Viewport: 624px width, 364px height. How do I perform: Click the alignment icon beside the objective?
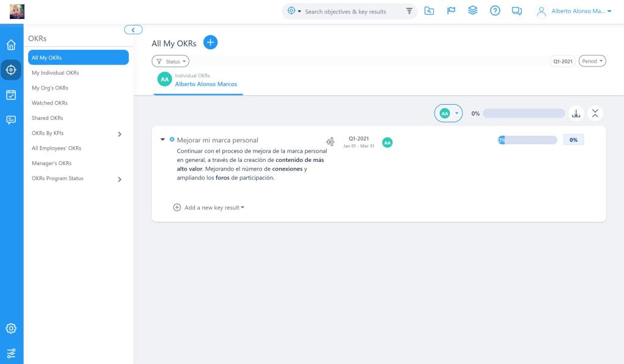330,142
